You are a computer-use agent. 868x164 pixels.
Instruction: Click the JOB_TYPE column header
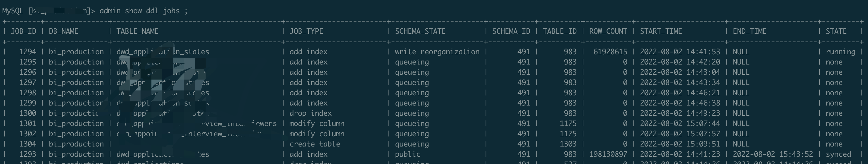306,31
